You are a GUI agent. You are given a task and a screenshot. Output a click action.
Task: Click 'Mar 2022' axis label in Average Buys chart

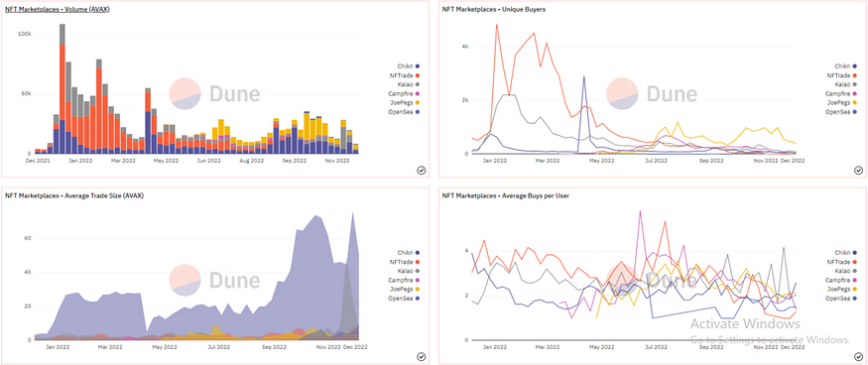[547, 347]
